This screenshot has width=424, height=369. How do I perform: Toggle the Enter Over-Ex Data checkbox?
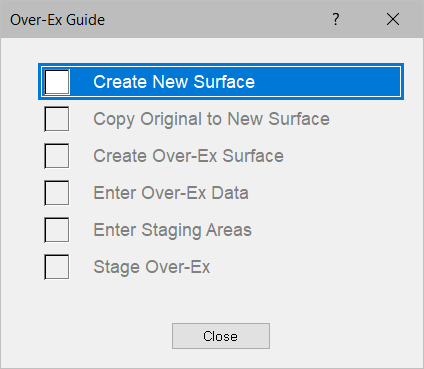click(x=57, y=193)
